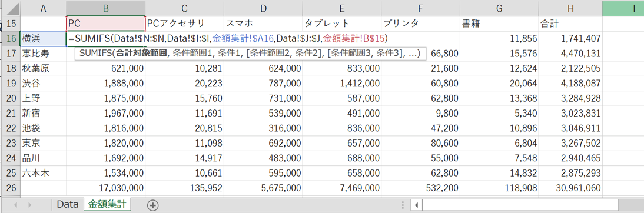Select row 19 header

(x=12, y=84)
